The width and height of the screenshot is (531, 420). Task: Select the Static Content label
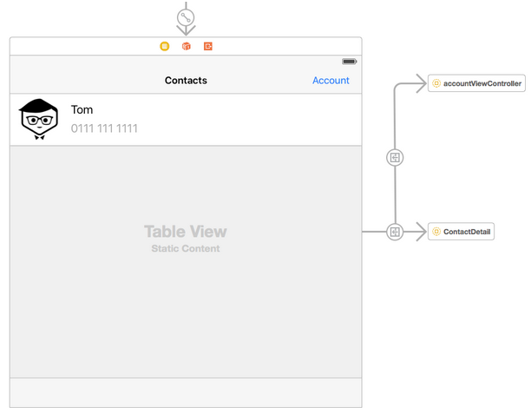(186, 249)
